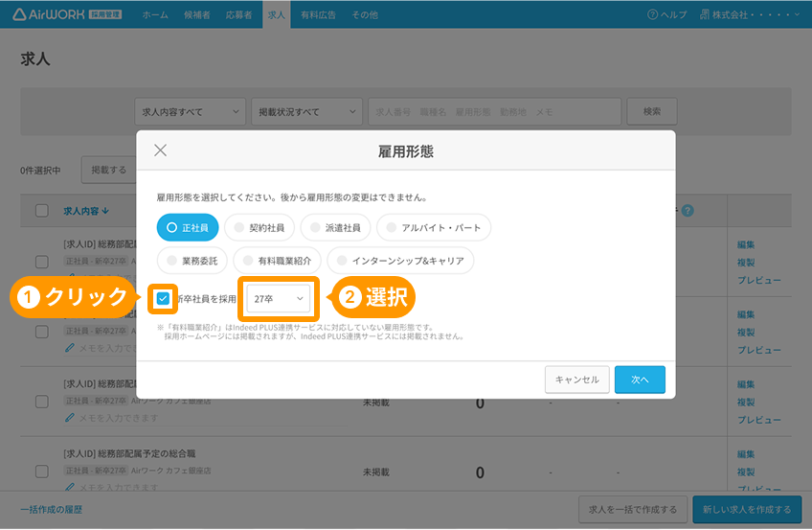Click 複製 link in first job row
The width and height of the screenshot is (812, 530).
[x=746, y=263]
